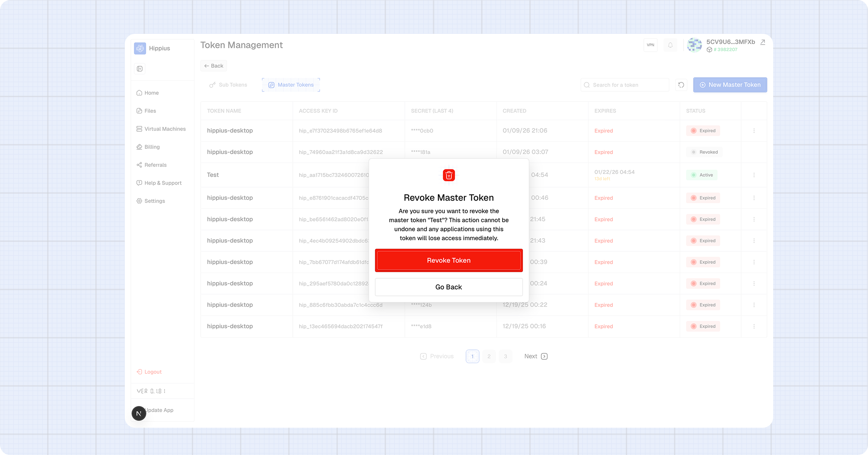Select the Files icon in the sidebar
Screen dimensions: 868x455
pos(139,111)
